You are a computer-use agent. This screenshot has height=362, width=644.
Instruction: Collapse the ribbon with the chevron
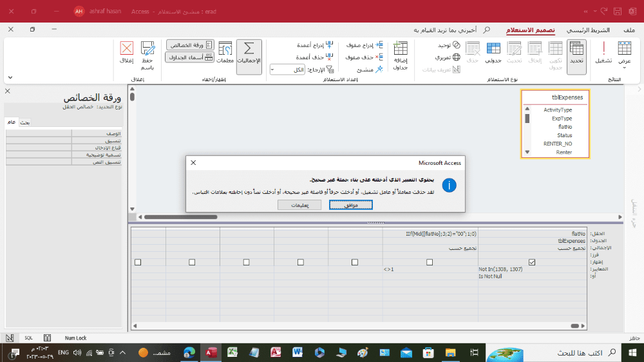(10, 77)
